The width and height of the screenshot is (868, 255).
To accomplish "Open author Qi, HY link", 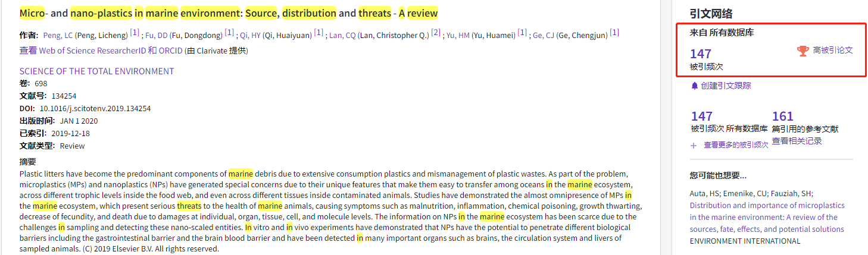I will [250, 35].
